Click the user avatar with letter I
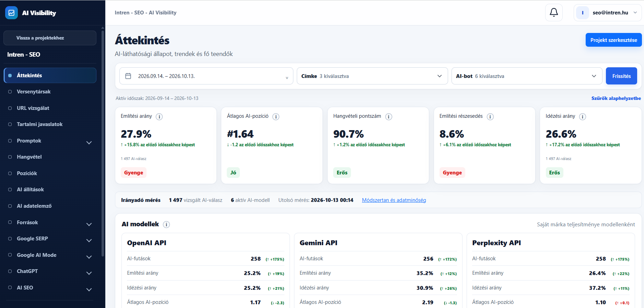 click(x=583, y=13)
